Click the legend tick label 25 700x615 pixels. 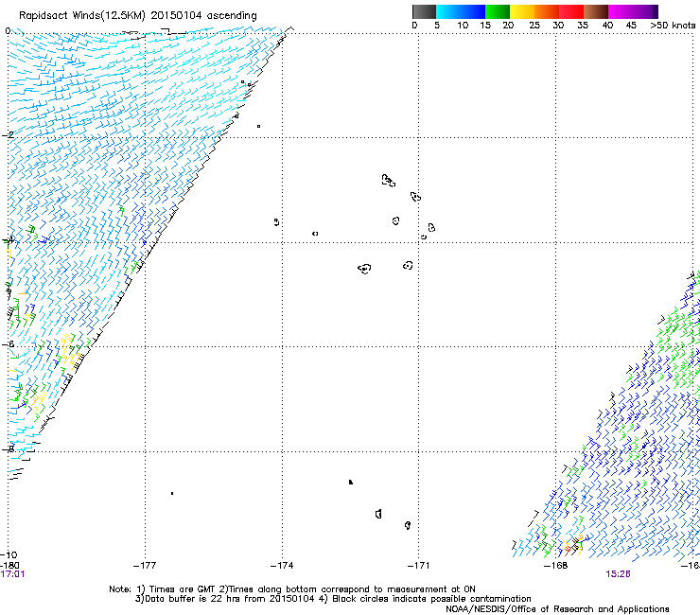pyautogui.click(x=534, y=26)
